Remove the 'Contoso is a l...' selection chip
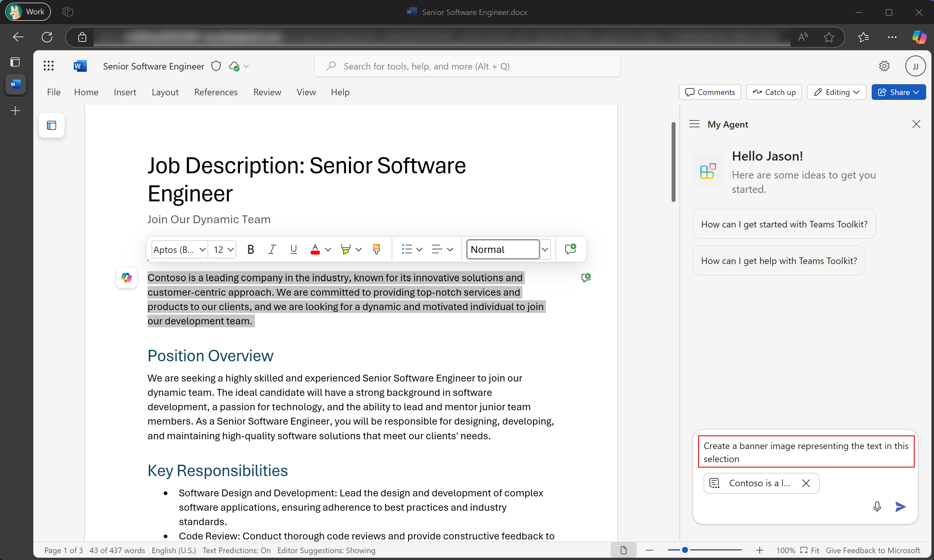The width and height of the screenshot is (934, 560). [806, 483]
